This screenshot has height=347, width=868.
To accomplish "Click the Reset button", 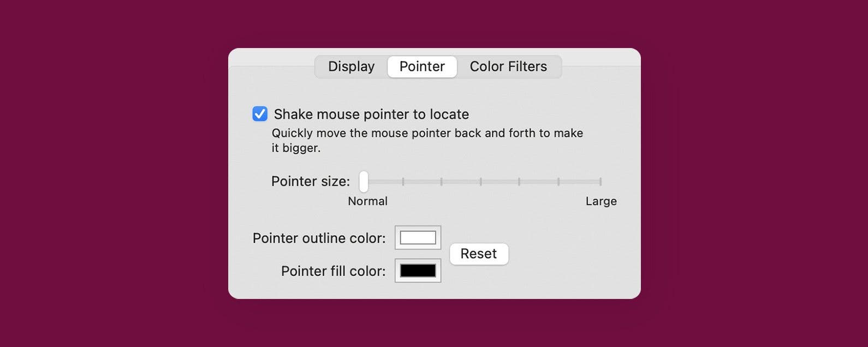I will click(x=479, y=254).
